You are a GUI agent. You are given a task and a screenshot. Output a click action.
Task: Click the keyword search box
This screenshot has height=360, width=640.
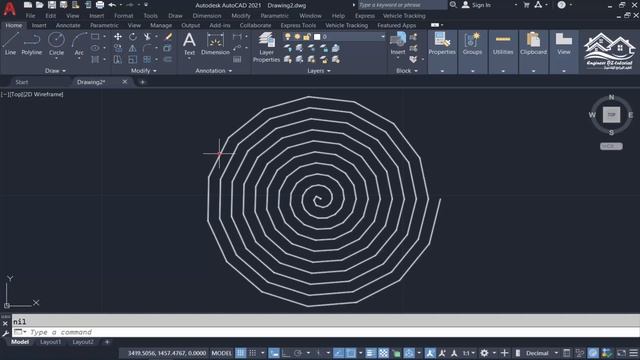[402, 5]
